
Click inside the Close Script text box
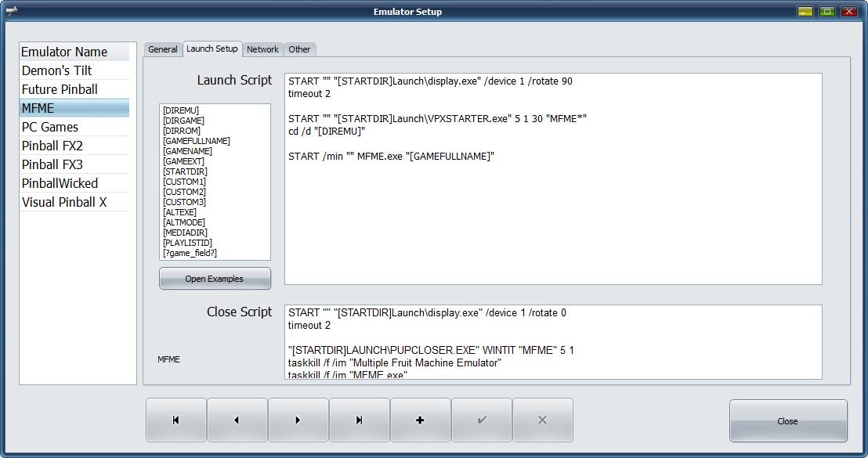(553, 342)
